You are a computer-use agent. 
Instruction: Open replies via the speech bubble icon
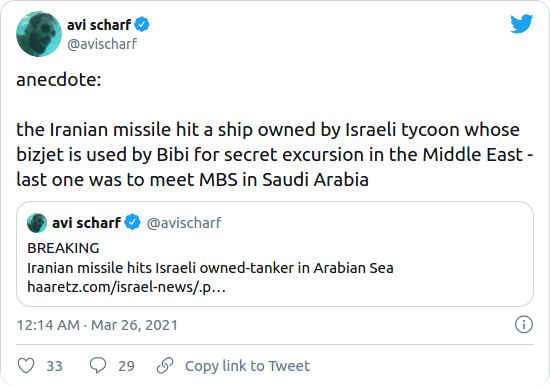click(x=98, y=365)
